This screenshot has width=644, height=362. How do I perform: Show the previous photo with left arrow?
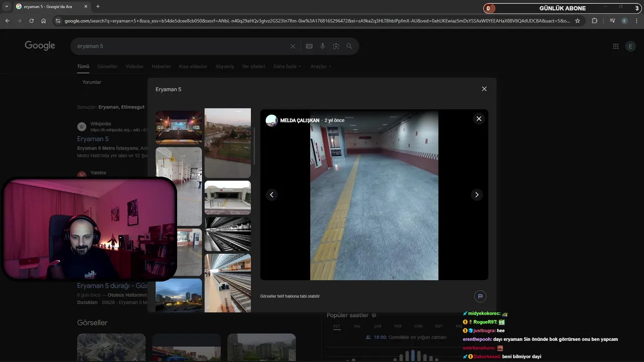[272, 195]
